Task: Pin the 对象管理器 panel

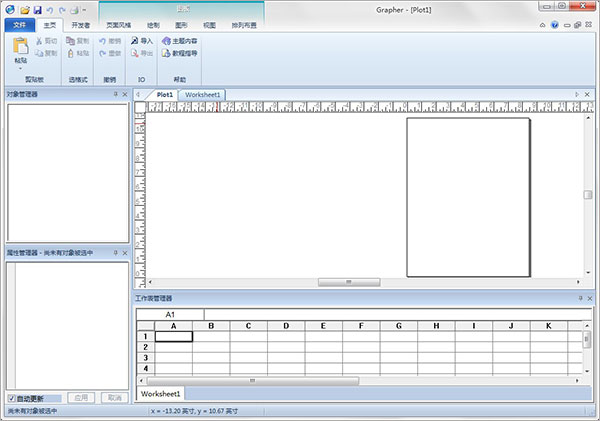Action: click(x=115, y=94)
